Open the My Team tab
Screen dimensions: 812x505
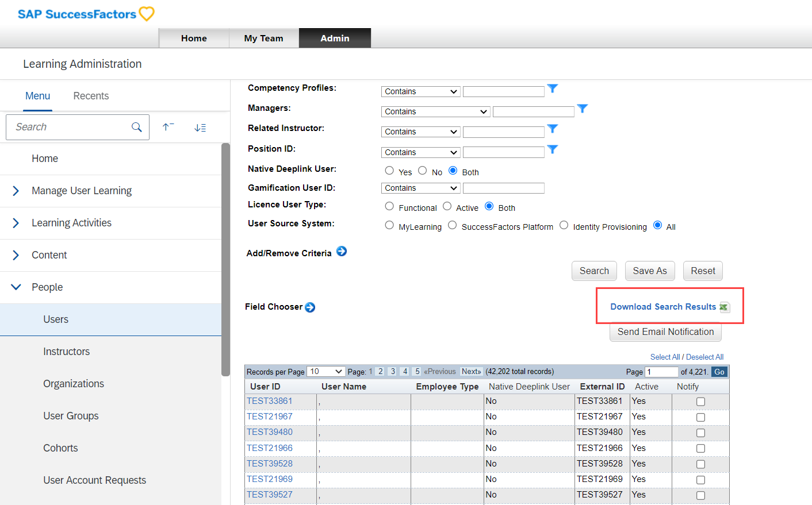coord(264,38)
